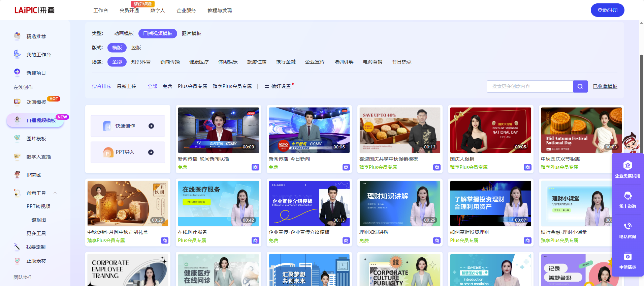The height and width of the screenshot is (286, 644).
Task: Switch type to 图片模板
Action: coord(192,33)
